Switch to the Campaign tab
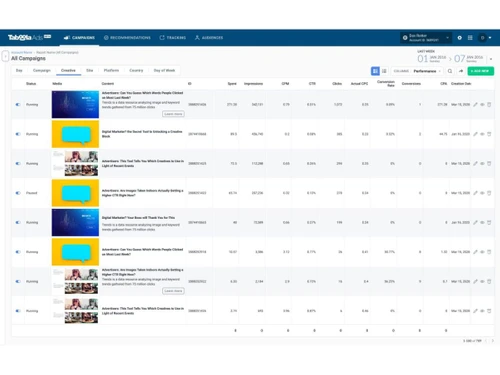The image size is (500, 375). [42, 70]
